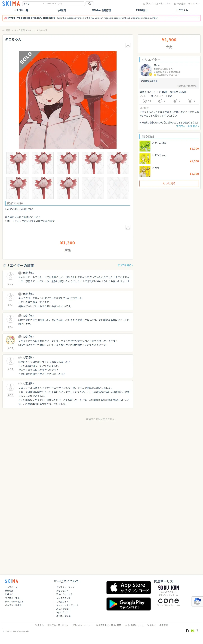This screenshot has height=644, width=203.
Task: Click the ログイン link
Action: pyautogui.click(x=194, y=4)
